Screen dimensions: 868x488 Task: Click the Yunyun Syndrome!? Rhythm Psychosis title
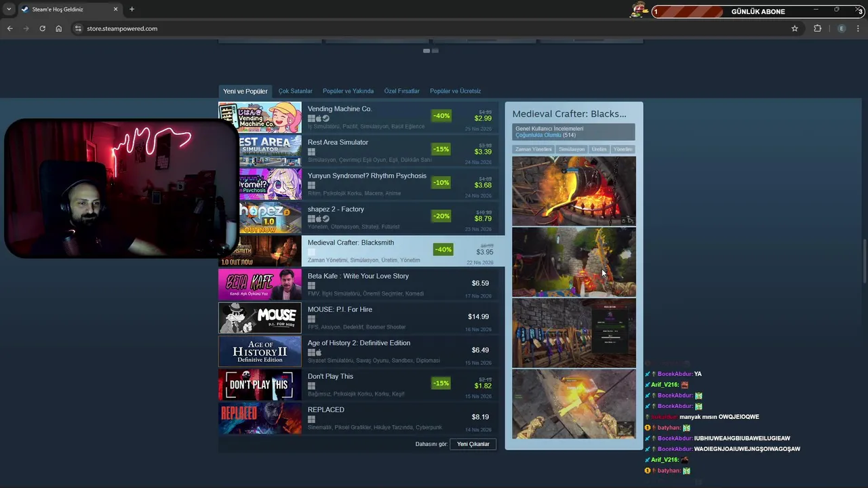tap(367, 176)
